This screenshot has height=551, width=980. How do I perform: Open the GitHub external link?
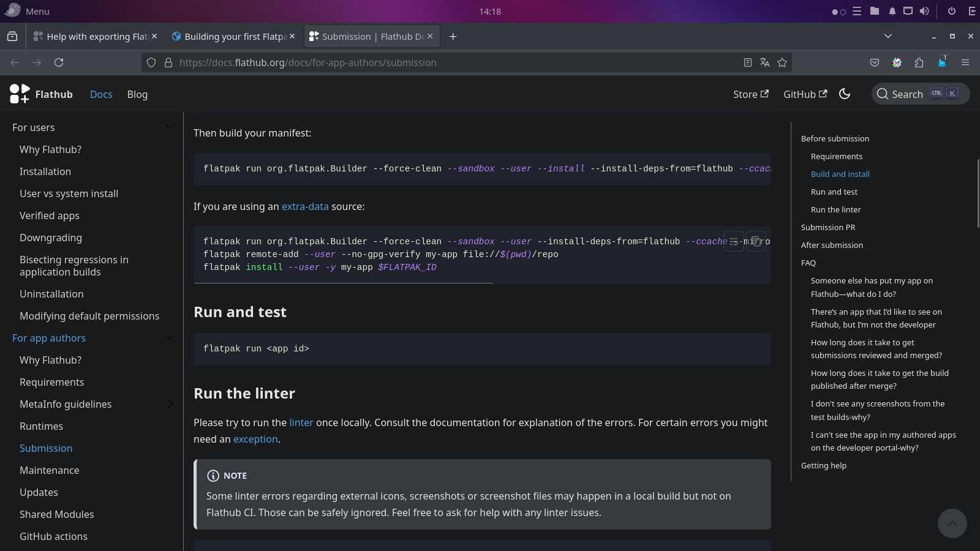[x=805, y=94]
